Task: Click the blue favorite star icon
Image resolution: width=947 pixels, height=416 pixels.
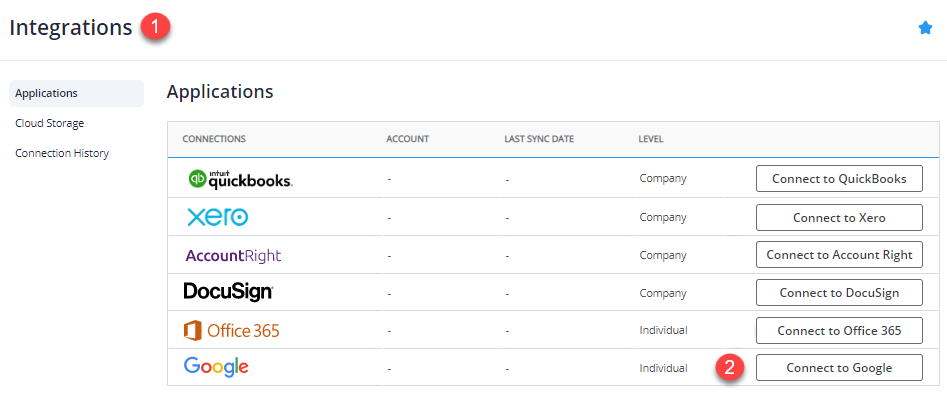Action: 925,28
